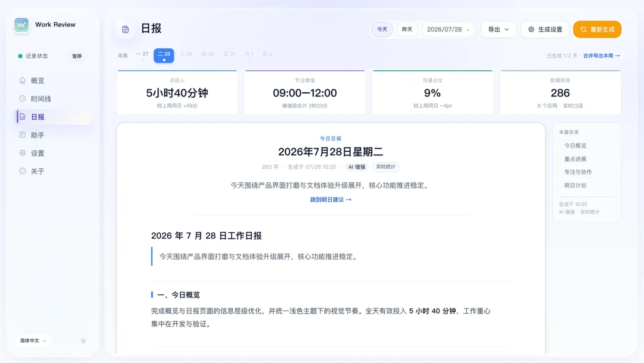Click the gear icon in 生成设置 button

point(531,29)
